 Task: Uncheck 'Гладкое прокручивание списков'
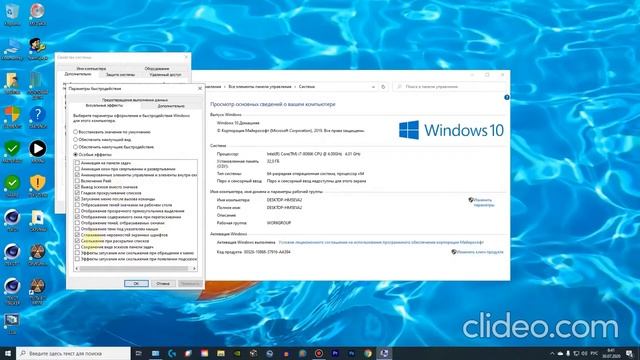(77, 193)
